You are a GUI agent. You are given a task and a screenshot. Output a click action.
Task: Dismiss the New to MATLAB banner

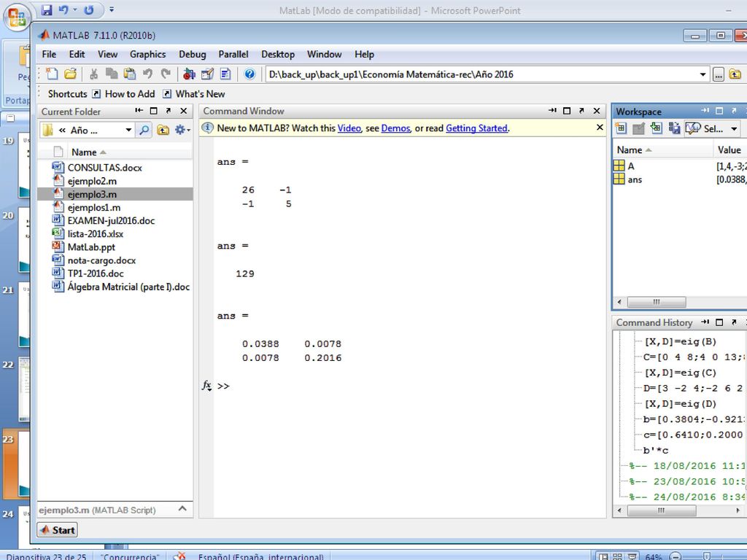(600, 127)
